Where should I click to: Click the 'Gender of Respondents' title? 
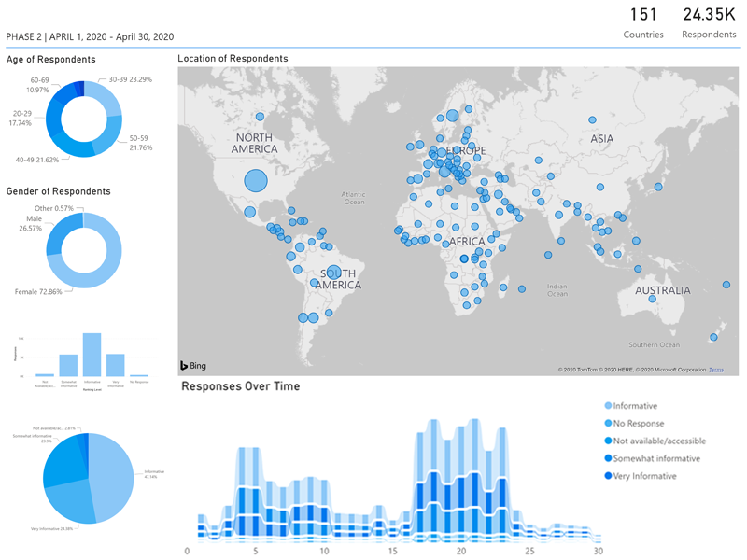pos(59,191)
